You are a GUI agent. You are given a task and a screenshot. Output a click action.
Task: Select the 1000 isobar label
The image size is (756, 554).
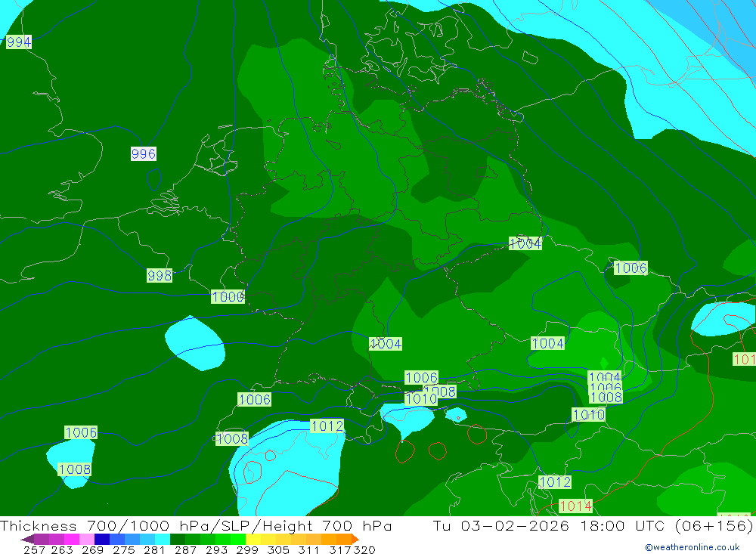[x=228, y=296]
